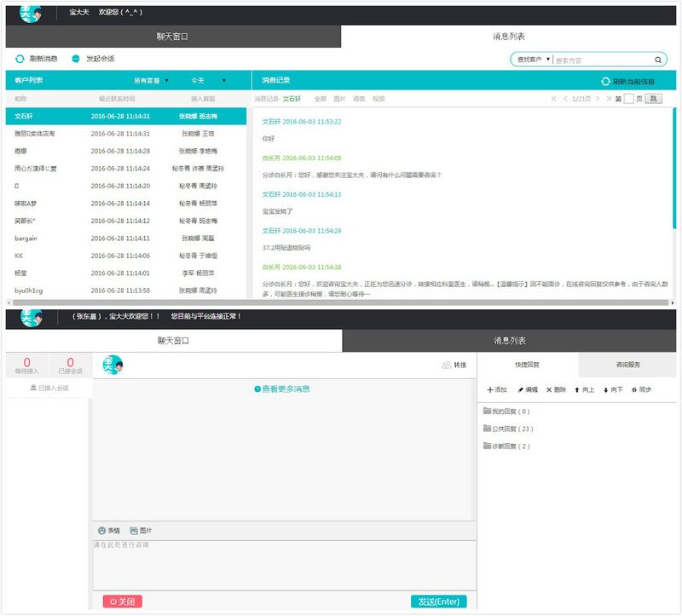
Task: Click the 等待接入 counter
Action: pyautogui.click(x=27, y=366)
